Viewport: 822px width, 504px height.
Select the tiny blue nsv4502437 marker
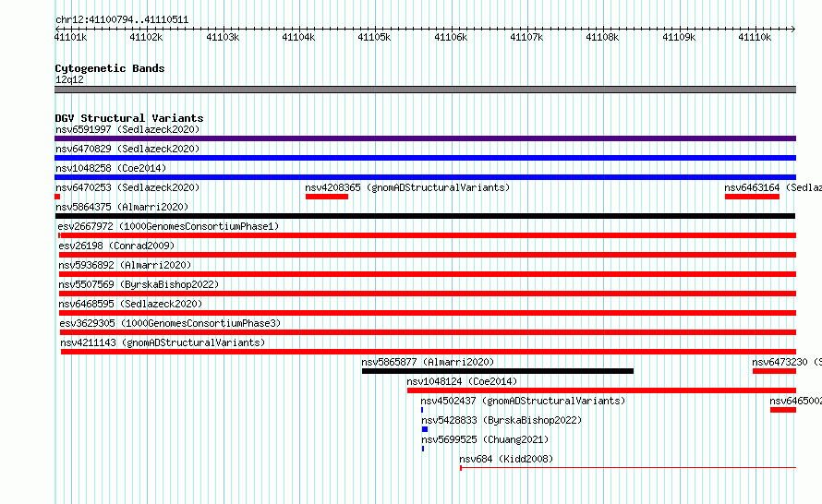(x=422, y=410)
